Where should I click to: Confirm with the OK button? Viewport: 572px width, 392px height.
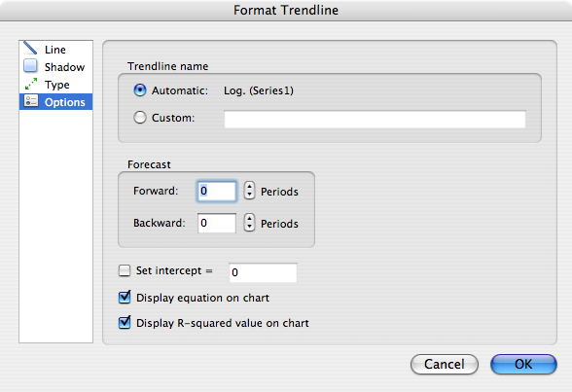[523, 364]
